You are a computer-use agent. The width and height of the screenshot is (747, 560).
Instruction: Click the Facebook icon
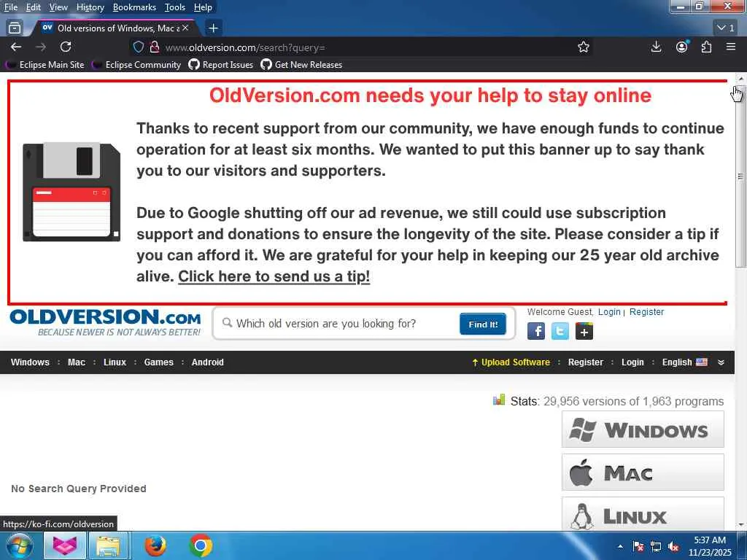click(x=536, y=331)
